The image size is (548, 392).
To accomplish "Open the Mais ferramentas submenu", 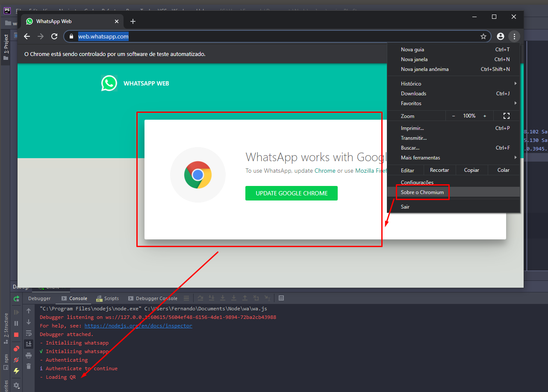I will [421, 157].
